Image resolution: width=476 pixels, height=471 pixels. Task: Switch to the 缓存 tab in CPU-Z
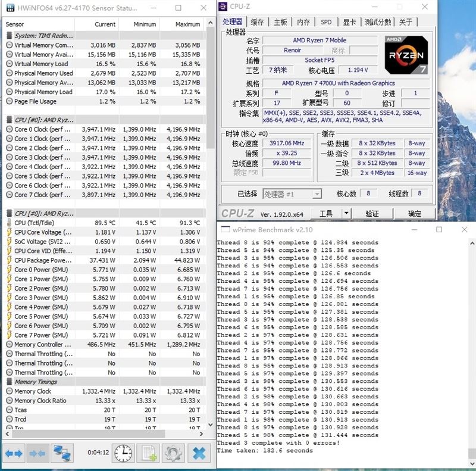(257, 22)
